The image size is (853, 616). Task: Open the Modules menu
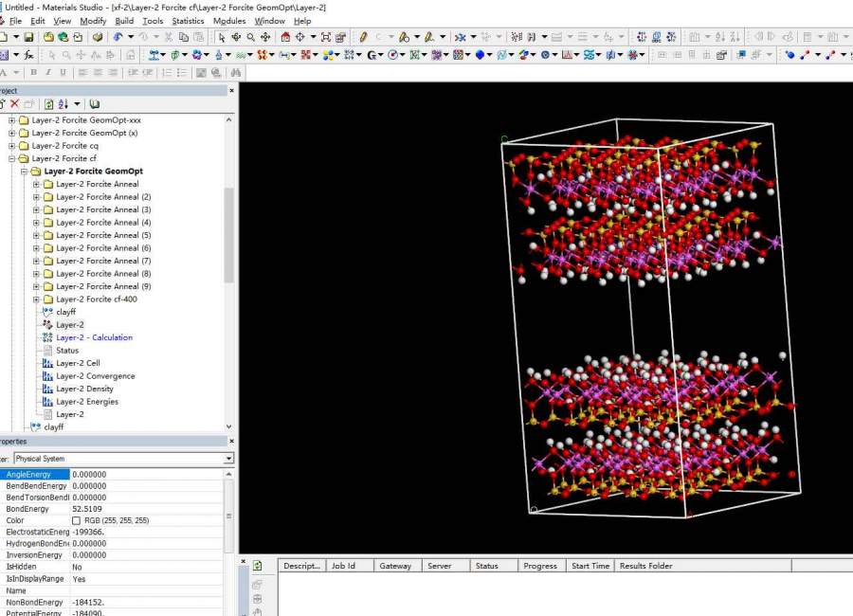tap(229, 21)
